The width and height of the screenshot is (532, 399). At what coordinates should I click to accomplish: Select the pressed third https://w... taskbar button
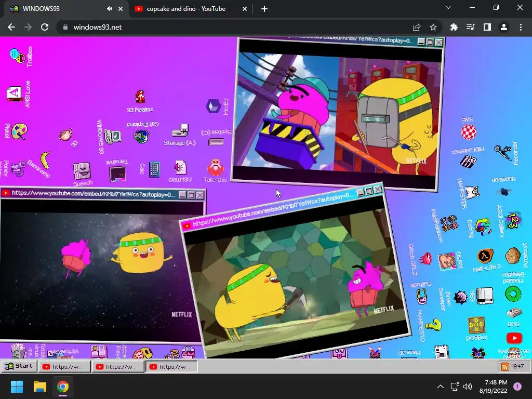coord(171,366)
